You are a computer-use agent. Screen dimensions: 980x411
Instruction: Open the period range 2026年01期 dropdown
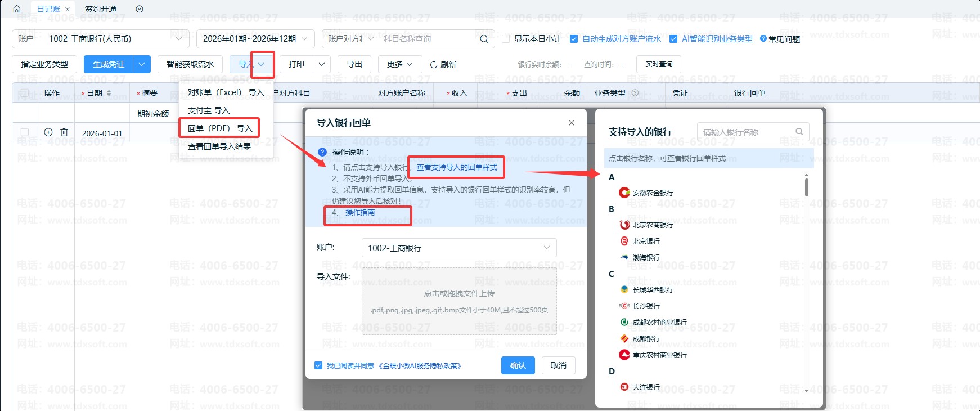(x=255, y=39)
